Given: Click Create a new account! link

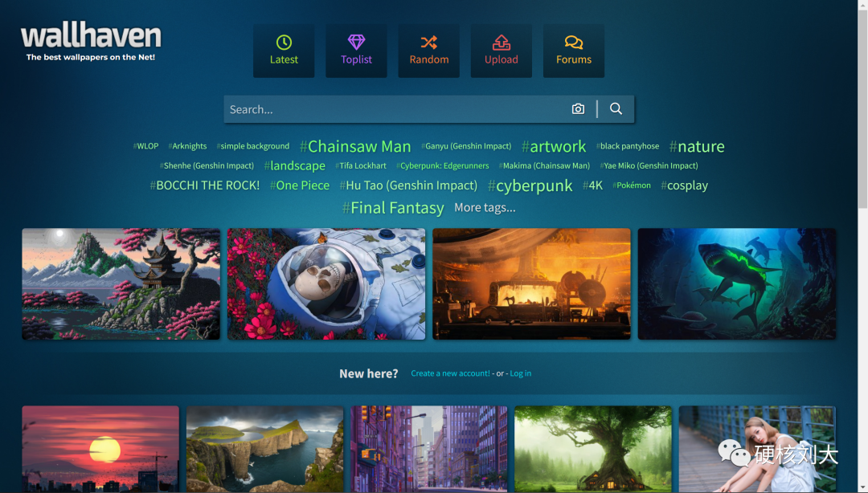Looking at the screenshot, I should click(x=450, y=373).
